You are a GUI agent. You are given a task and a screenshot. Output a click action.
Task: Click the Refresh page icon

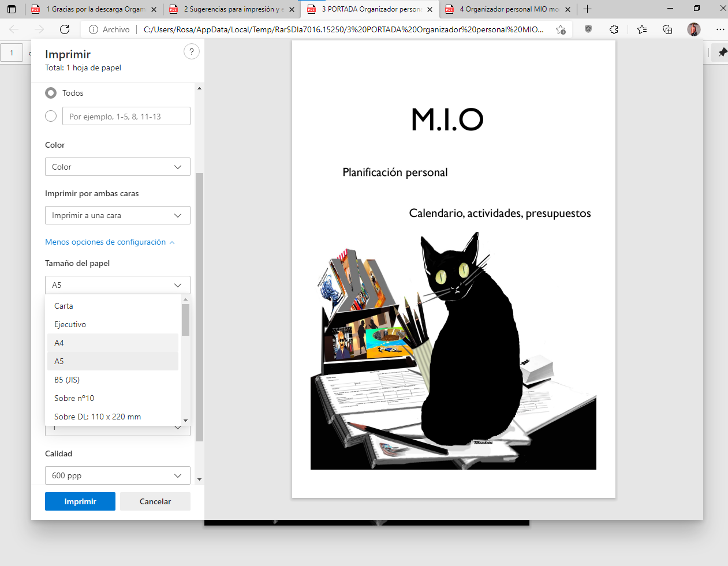coord(65,29)
